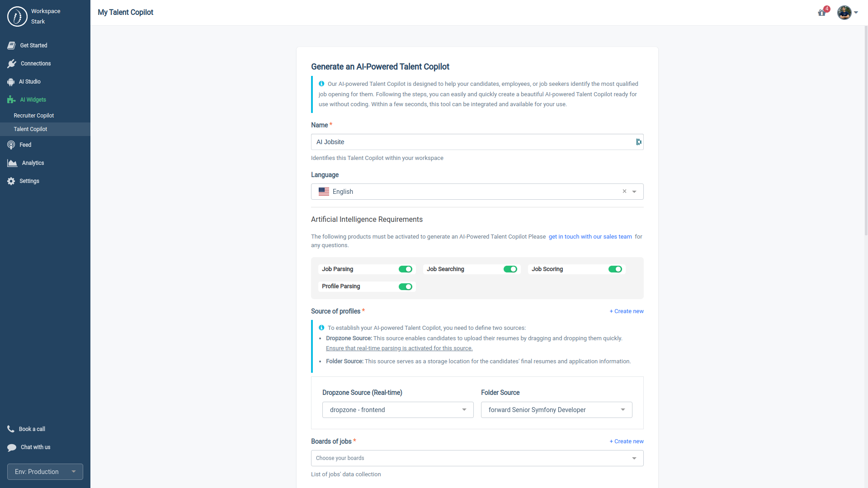Turn off Job Searching
The height and width of the screenshot is (488, 868).
(510, 269)
